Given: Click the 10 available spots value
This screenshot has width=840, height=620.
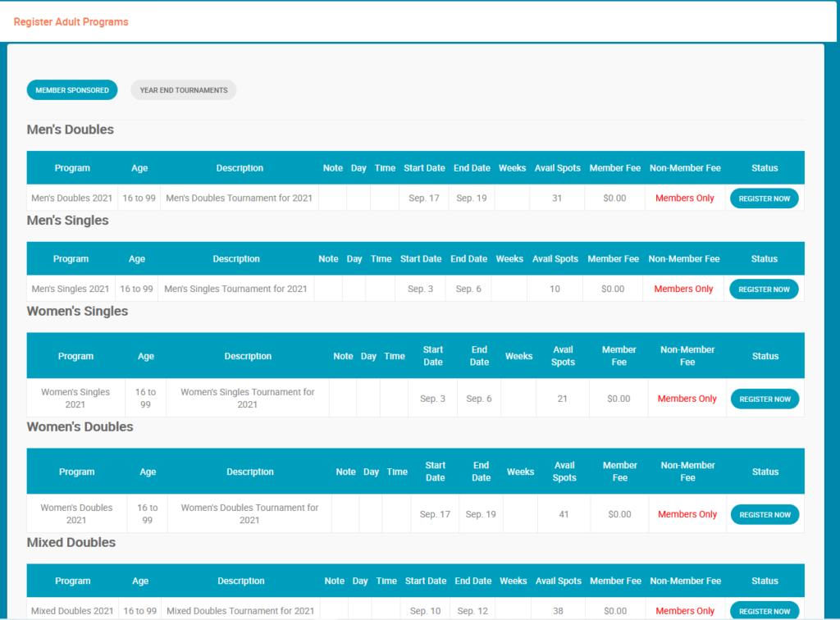Looking at the screenshot, I should click(x=555, y=289).
